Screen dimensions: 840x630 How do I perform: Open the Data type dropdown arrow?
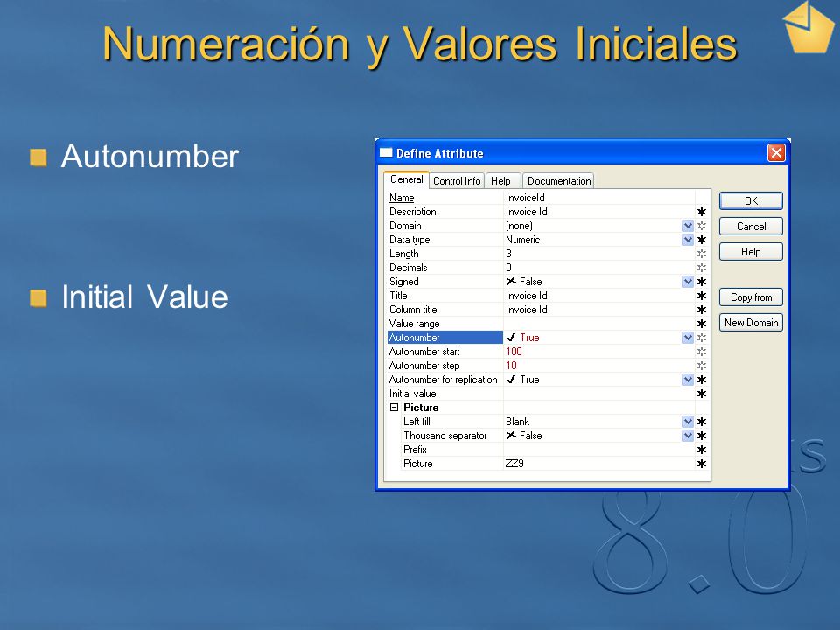pos(688,240)
